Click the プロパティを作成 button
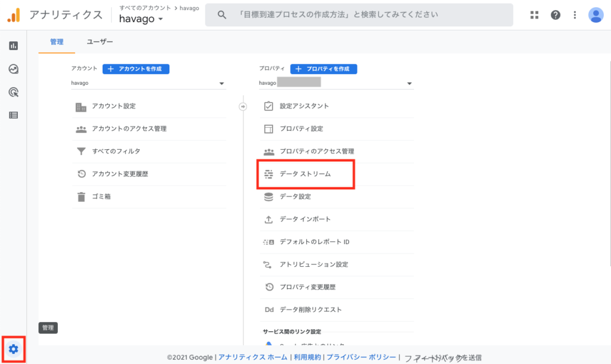This screenshot has height=364, width=611. coord(323,69)
